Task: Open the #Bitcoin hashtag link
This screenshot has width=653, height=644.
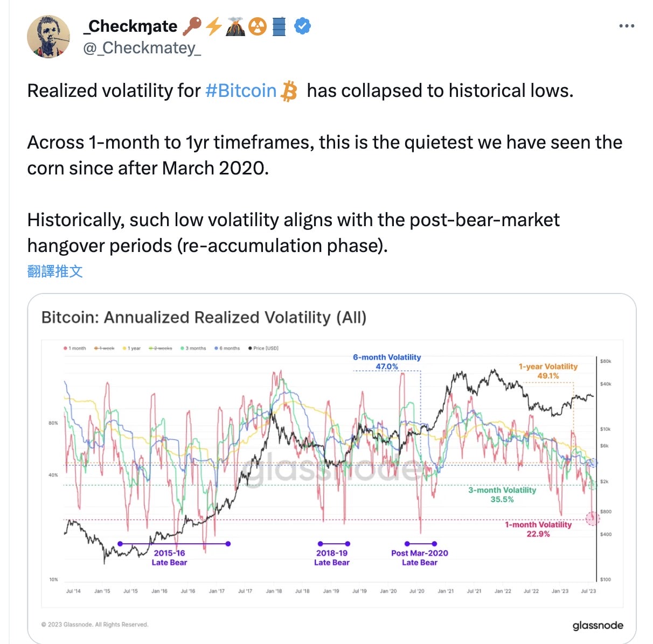Action: (x=241, y=90)
